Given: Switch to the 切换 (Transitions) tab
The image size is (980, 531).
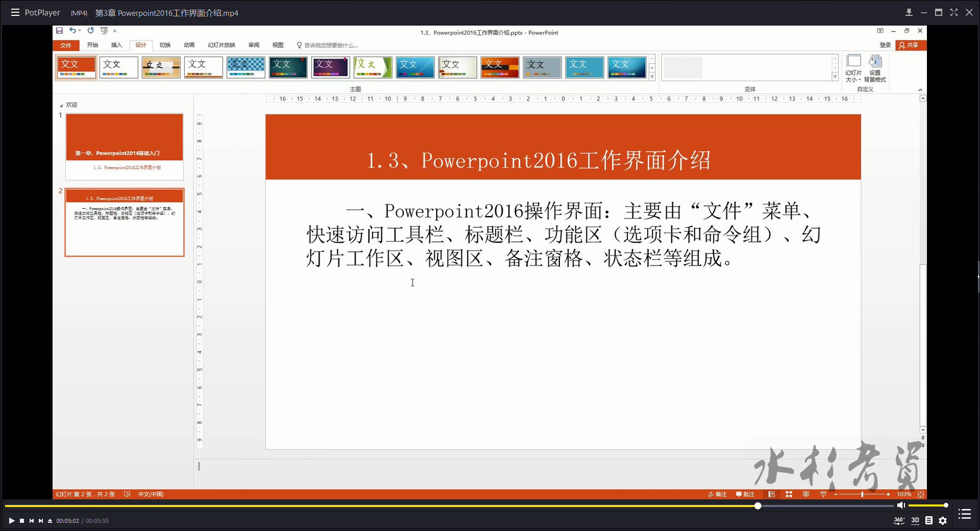Looking at the screenshot, I should pos(165,45).
